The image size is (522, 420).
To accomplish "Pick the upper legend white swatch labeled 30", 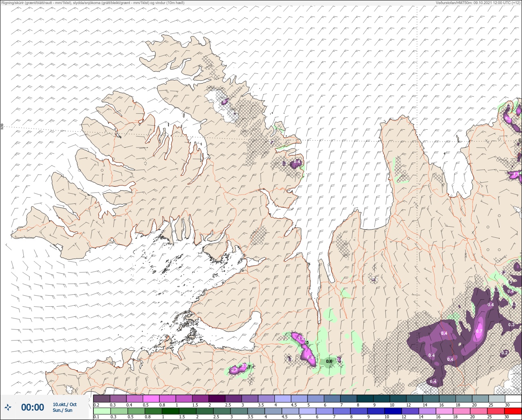I will [513, 398].
